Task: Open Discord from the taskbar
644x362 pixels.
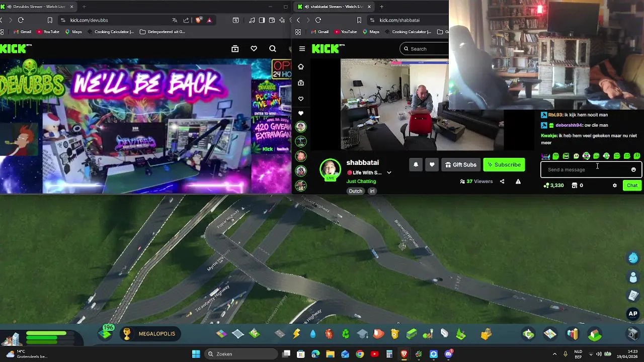Action: (448, 354)
